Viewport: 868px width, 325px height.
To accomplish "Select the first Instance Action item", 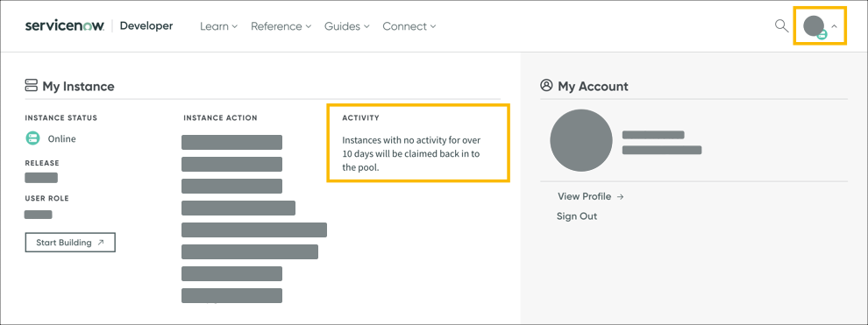I will pyautogui.click(x=232, y=142).
